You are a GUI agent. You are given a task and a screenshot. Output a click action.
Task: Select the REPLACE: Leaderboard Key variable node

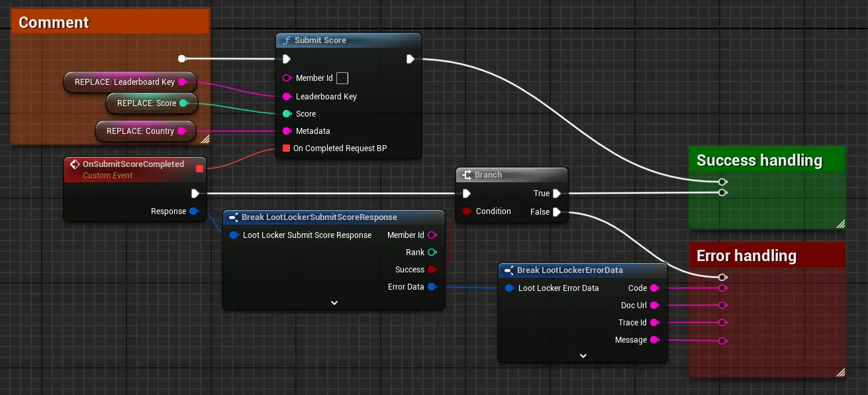pyautogui.click(x=130, y=82)
